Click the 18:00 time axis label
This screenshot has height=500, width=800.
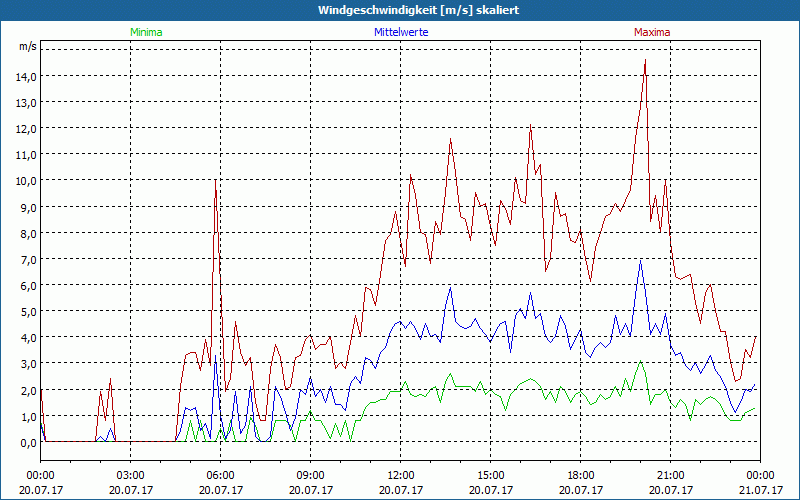coord(580,475)
